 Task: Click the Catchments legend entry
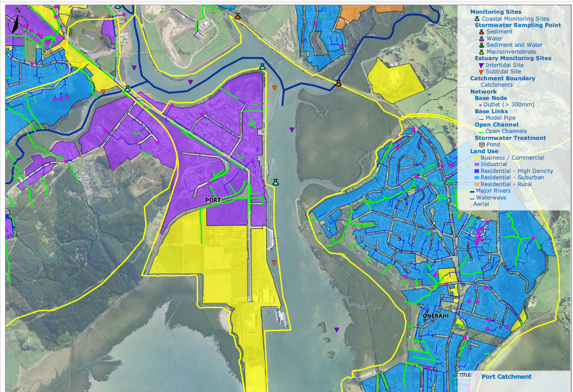(496, 85)
